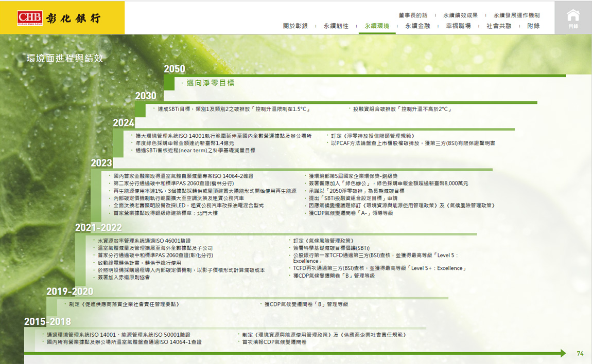
Task: Open the 董事長的話 section
Action: [x=413, y=15]
